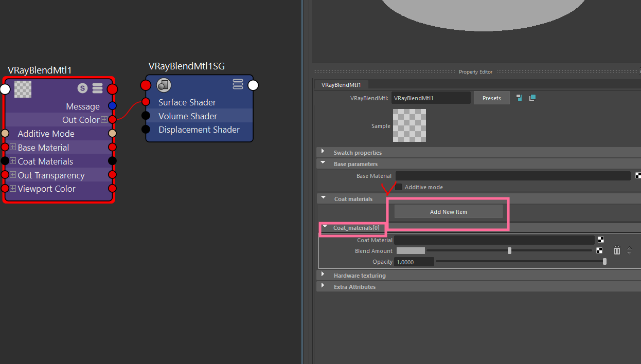641x364 pixels.
Task: Click the white input port of VRayBlendMtl1 node
Action: coord(5,89)
